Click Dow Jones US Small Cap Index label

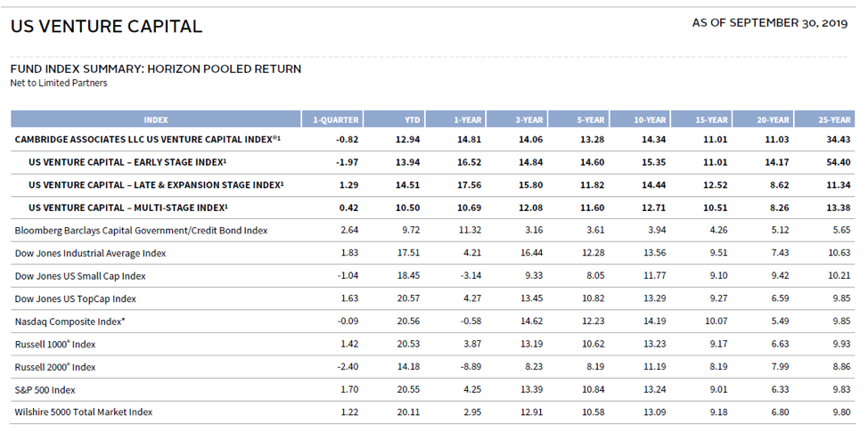[80, 275]
